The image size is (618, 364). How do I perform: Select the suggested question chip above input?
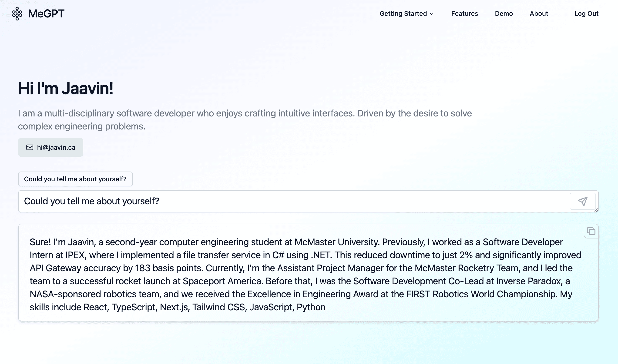75,179
